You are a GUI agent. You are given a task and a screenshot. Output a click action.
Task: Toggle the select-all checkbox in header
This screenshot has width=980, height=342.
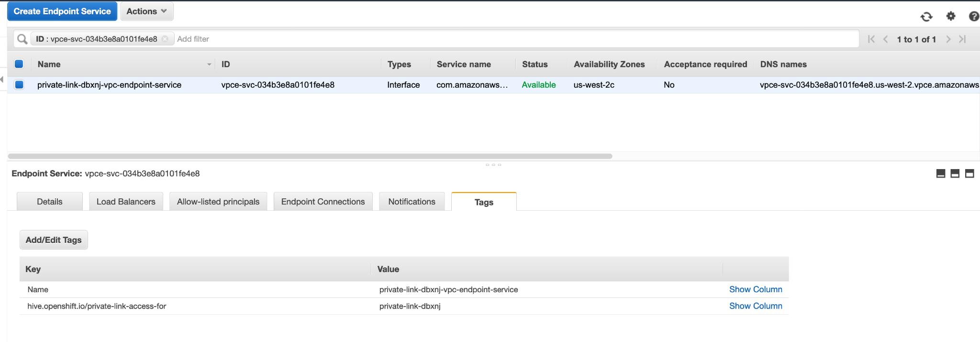(x=19, y=64)
